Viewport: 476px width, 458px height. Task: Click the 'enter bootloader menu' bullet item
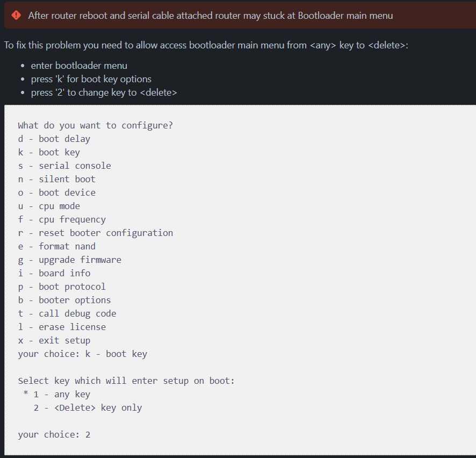79,66
